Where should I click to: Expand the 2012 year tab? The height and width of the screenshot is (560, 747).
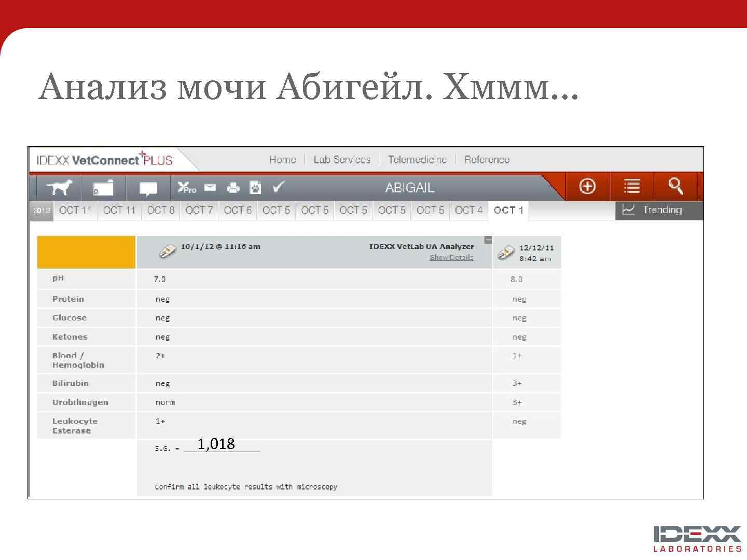tap(41, 211)
